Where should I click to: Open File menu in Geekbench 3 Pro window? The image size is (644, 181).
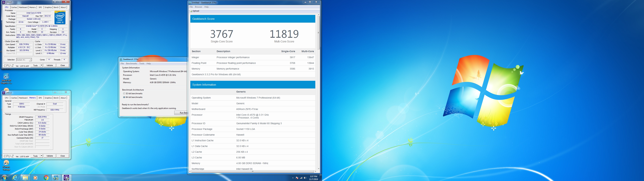[122, 64]
